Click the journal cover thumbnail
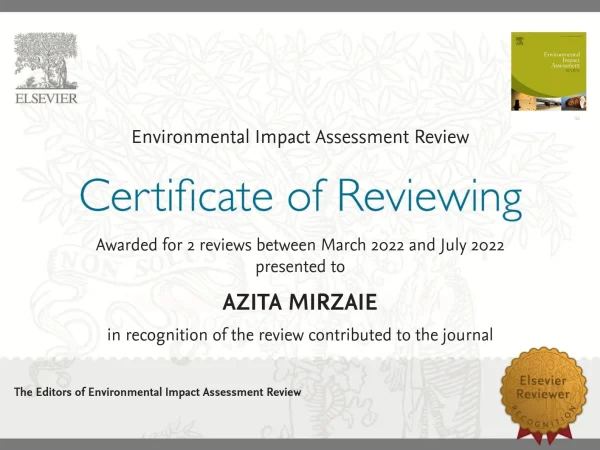The height and width of the screenshot is (450, 600). coord(548,71)
